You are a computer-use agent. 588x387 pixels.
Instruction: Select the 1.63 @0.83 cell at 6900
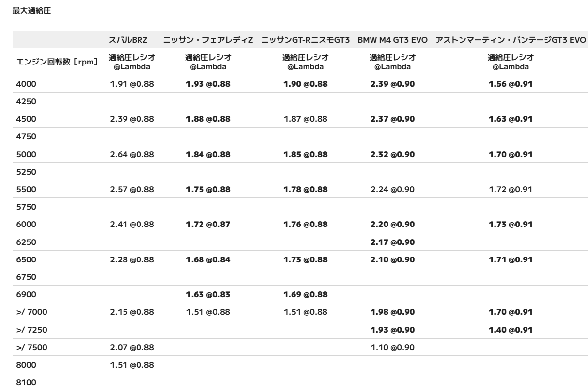208,294
